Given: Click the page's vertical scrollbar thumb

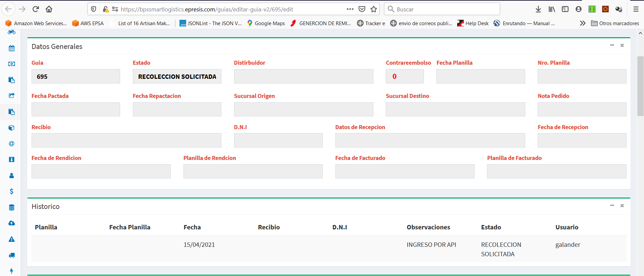Looking at the screenshot, I should click(x=640, y=86).
